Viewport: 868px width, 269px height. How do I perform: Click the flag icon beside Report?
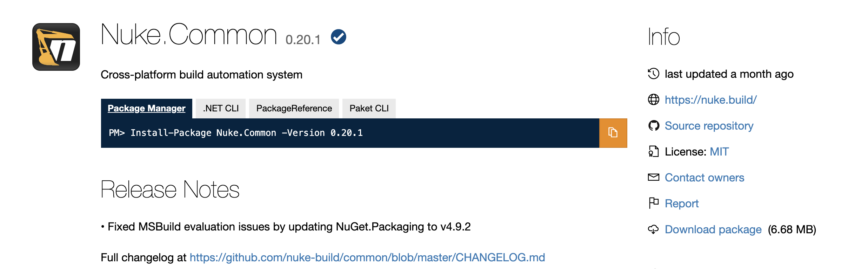click(x=653, y=203)
